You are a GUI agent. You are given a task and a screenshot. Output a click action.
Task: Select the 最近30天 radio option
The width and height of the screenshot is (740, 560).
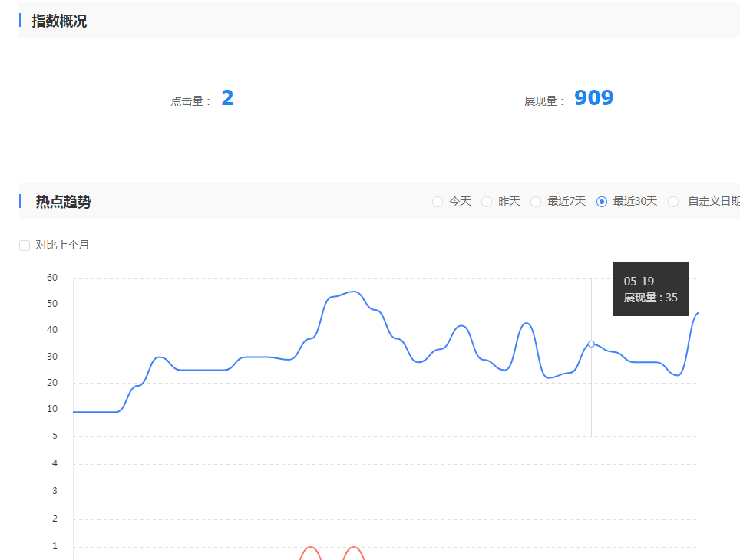pos(602,202)
